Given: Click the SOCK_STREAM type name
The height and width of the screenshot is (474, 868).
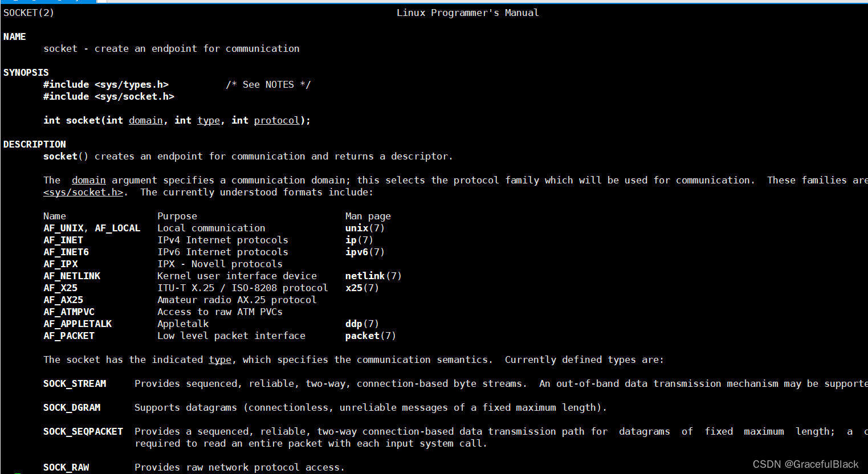Looking at the screenshot, I should [x=75, y=383].
